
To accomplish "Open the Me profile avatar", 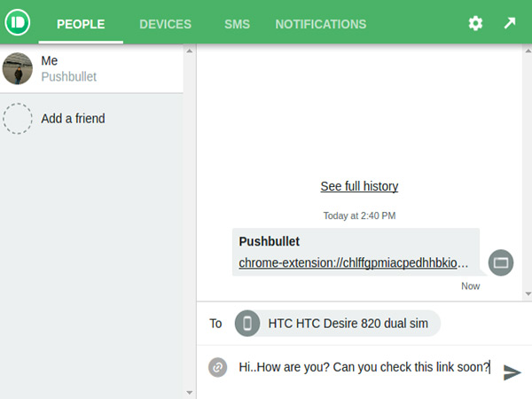I will [18, 68].
